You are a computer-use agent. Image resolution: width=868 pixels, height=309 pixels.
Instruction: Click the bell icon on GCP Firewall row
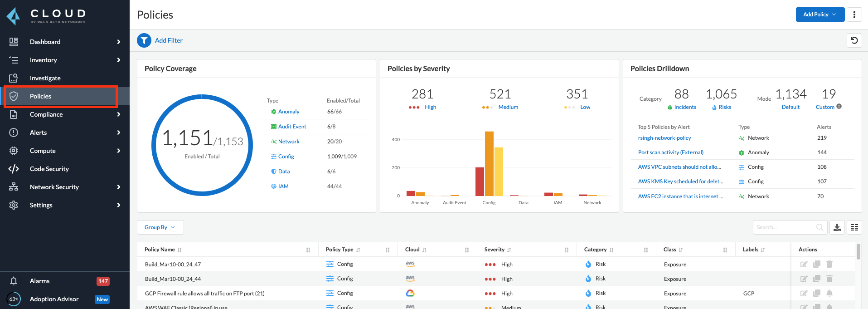pyautogui.click(x=829, y=293)
